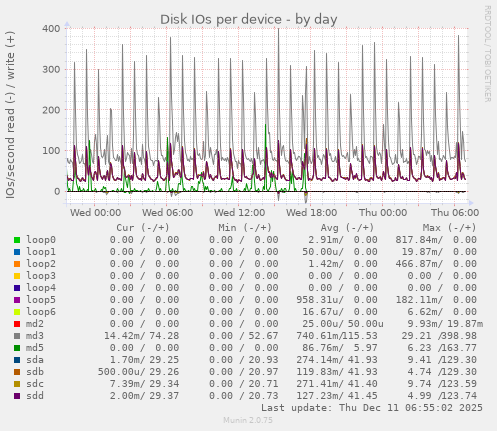Click the loop1 blue legend swatch

tap(17, 252)
